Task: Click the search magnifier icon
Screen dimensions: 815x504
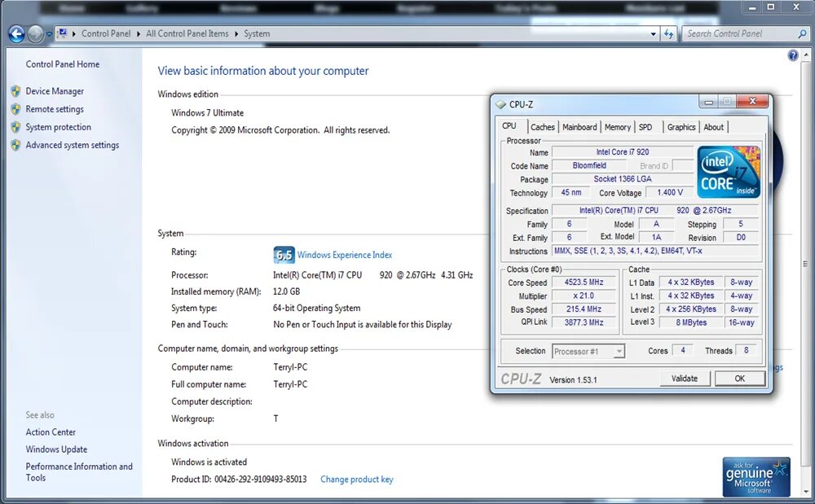Action: tap(803, 33)
